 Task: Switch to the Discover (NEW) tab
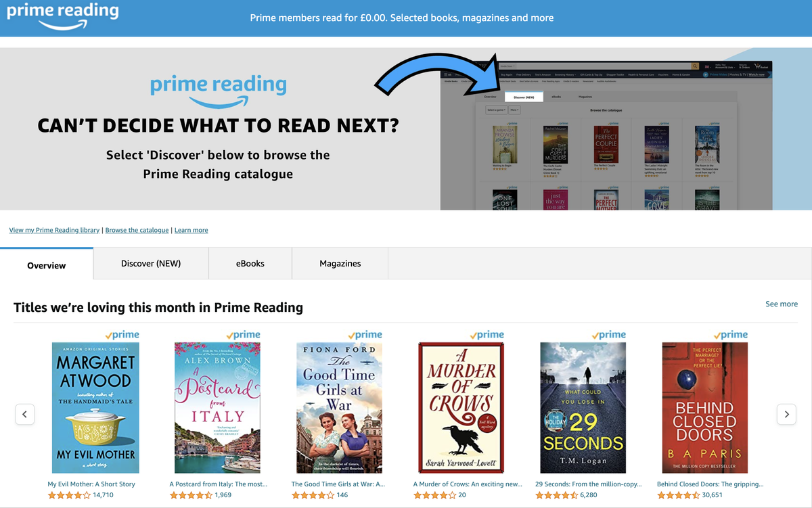[151, 263]
